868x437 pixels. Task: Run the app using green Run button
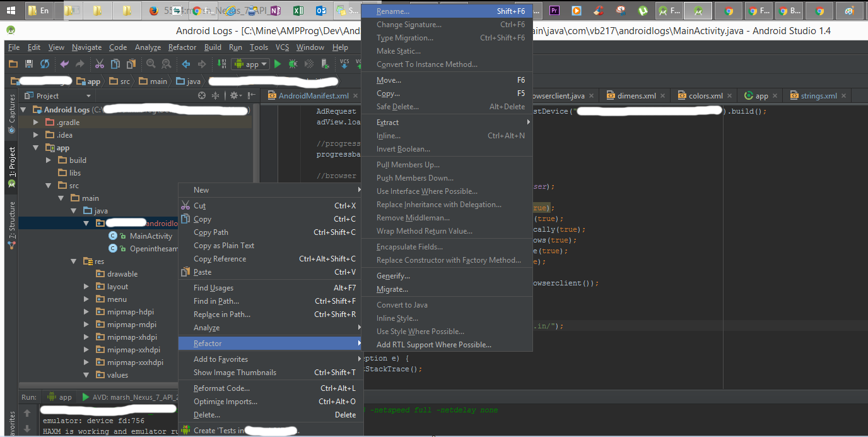278,64
